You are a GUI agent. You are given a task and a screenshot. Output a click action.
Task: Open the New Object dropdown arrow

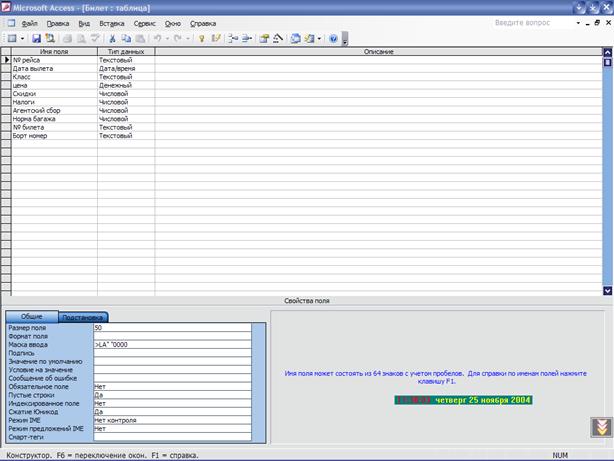[x=319, y=38]
